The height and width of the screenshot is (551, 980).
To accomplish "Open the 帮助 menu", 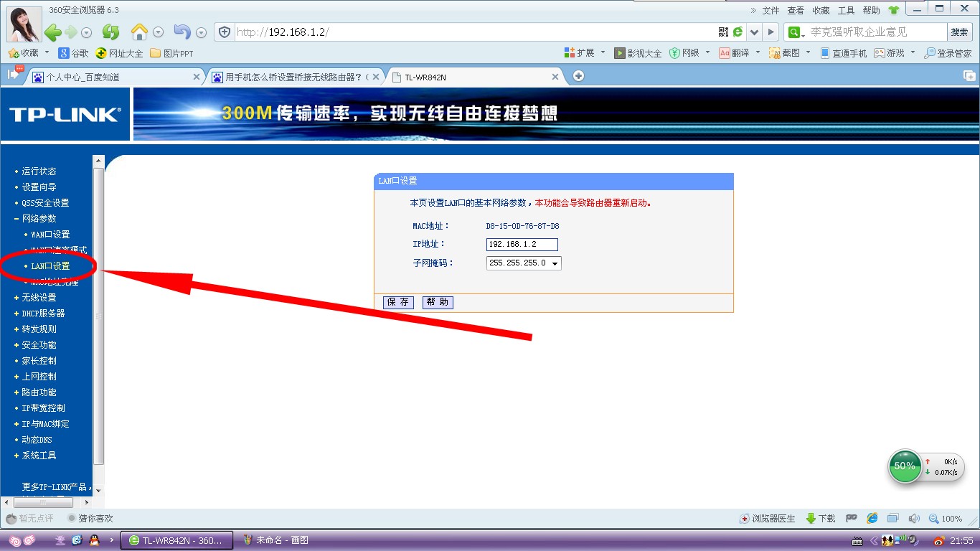I will coord(871,10).
